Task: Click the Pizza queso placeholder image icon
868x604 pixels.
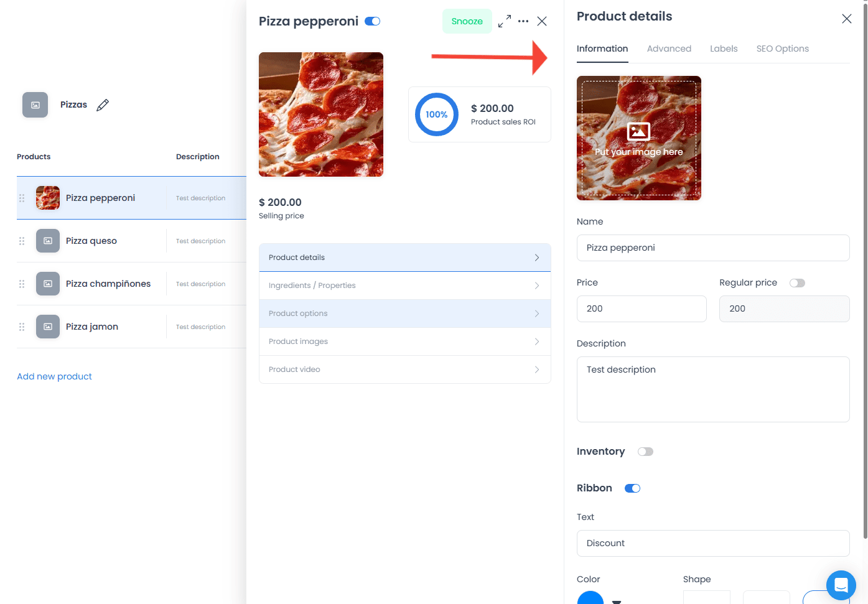Action: (48, 241)
